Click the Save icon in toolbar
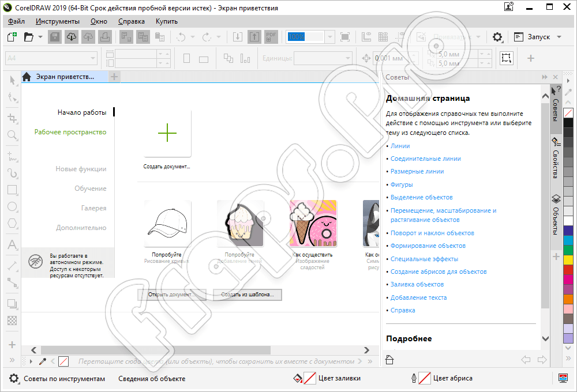The height and width of the screenshot is (392, 577). (x=55, y=37)
